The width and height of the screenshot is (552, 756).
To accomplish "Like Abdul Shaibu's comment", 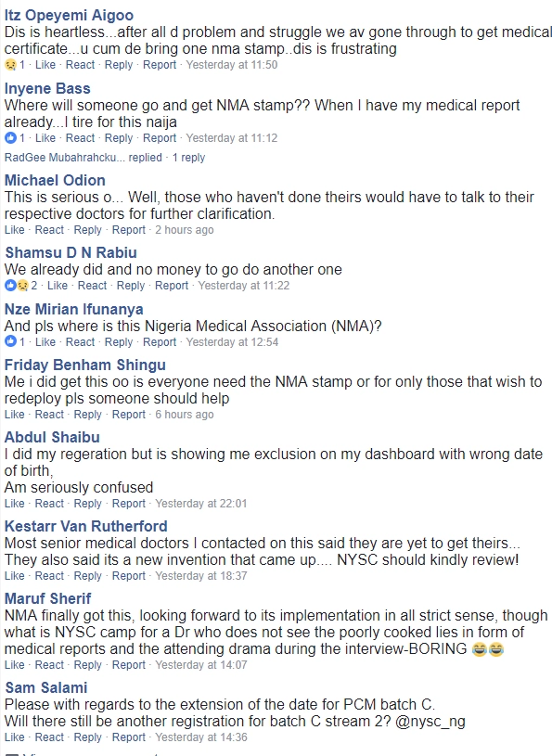I will [x=15, y=504].
